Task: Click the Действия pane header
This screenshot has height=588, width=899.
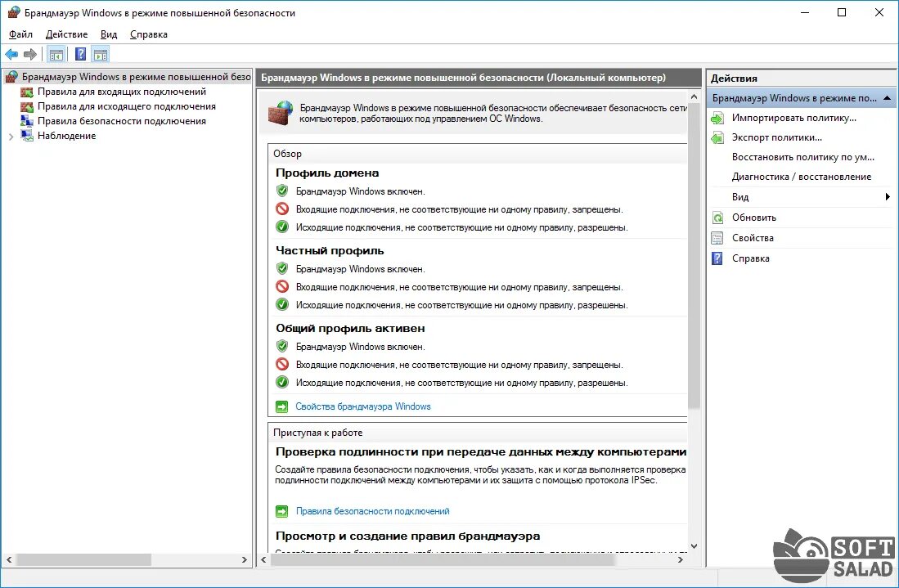Action: pos(734,79)
